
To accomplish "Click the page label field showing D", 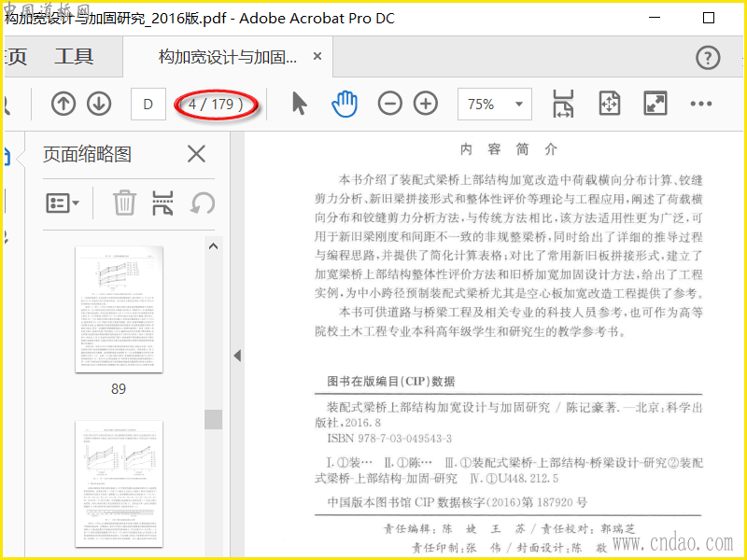I will 148,104.
